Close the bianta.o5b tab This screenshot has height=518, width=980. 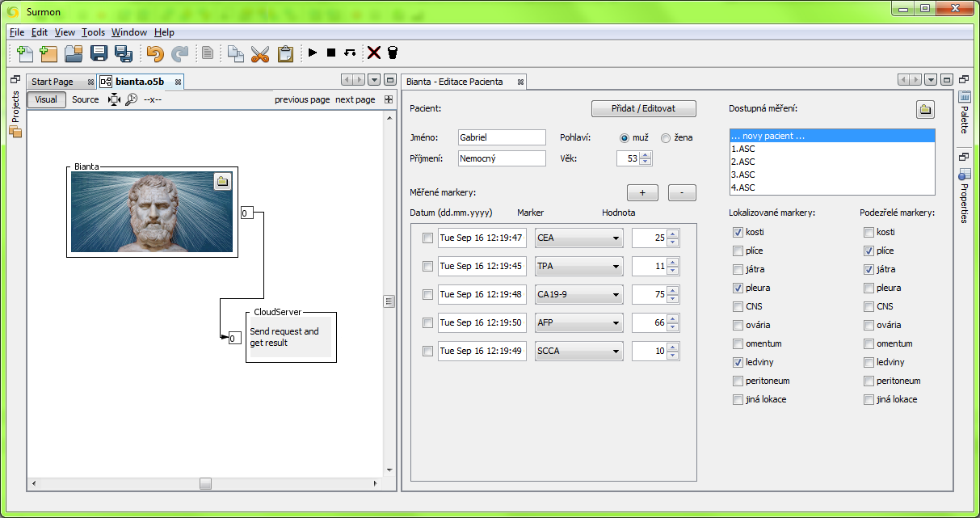point(178,82)
